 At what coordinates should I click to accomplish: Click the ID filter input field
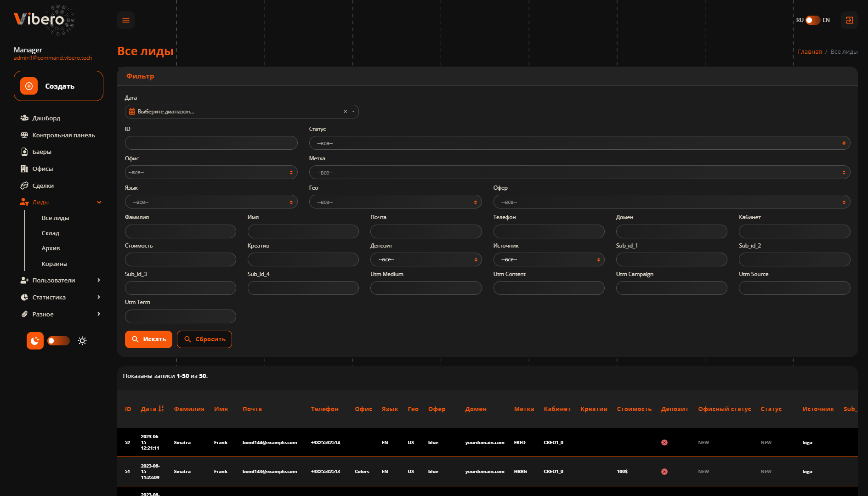[211, 143]
